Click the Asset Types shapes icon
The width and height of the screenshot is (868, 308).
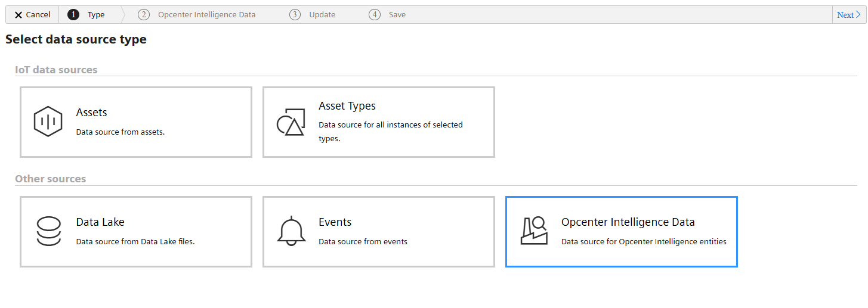tap(291, 122)
